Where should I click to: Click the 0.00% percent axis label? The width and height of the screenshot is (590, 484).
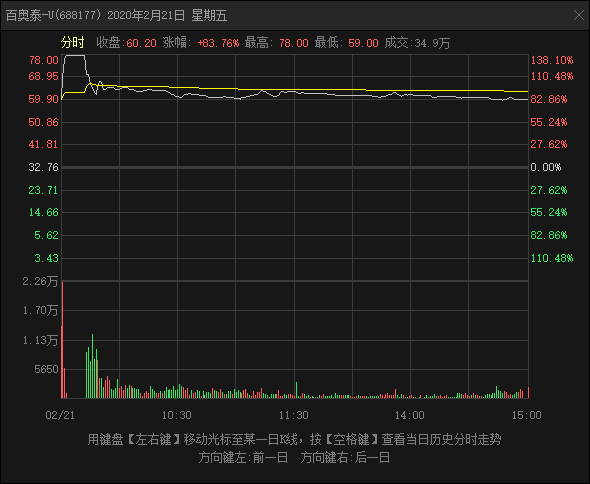tap(546, 167)
